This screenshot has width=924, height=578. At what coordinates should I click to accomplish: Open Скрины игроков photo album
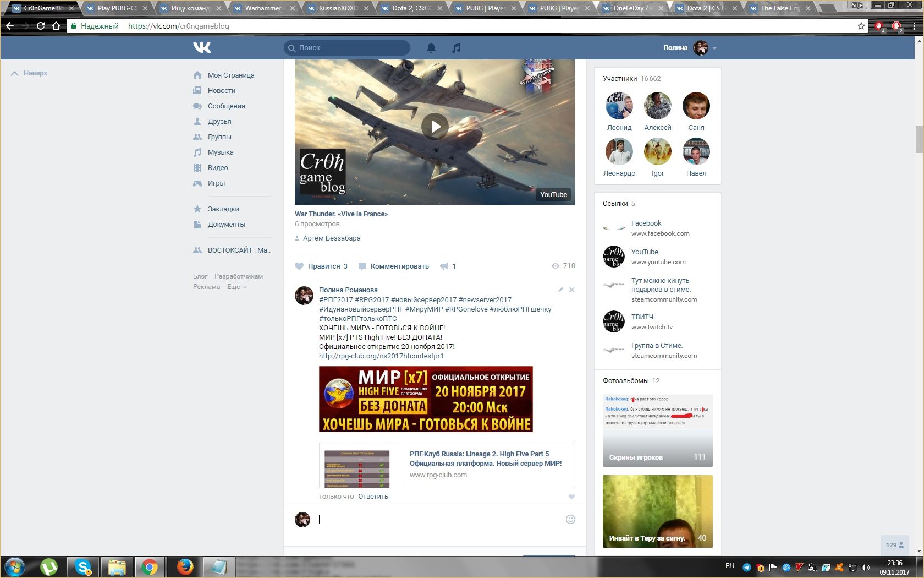tap(658, 430)
